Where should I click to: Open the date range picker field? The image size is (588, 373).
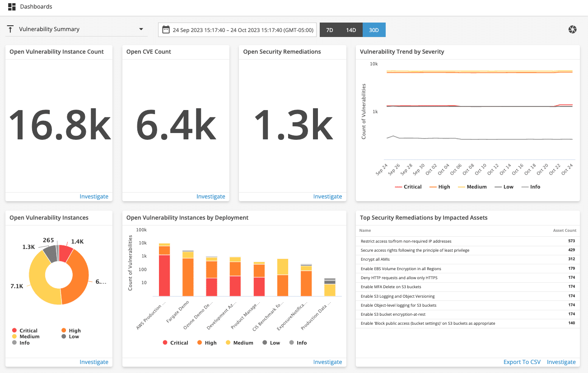237,30
